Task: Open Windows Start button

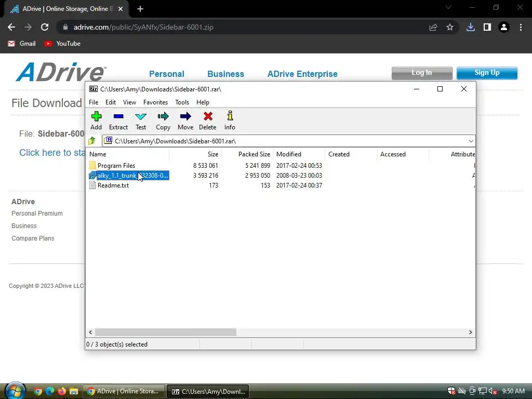Action: [15, 391]
